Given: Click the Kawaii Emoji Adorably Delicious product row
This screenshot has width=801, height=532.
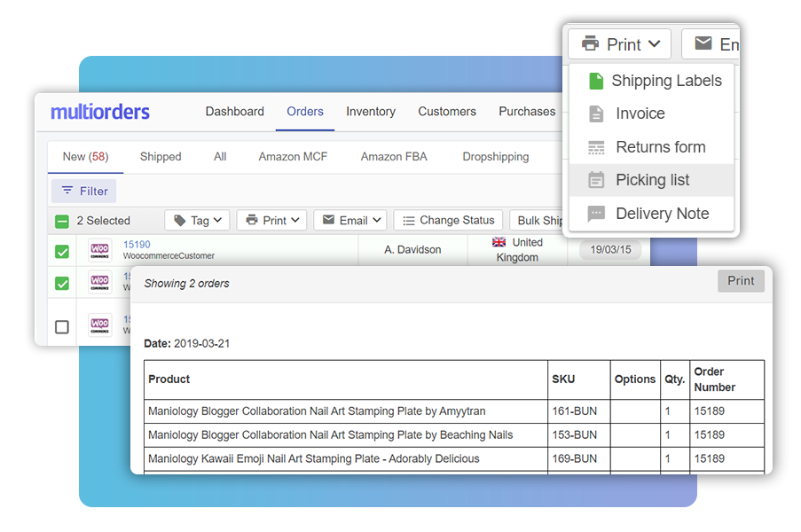Looking at the screenshot, I should coord(454,458).
